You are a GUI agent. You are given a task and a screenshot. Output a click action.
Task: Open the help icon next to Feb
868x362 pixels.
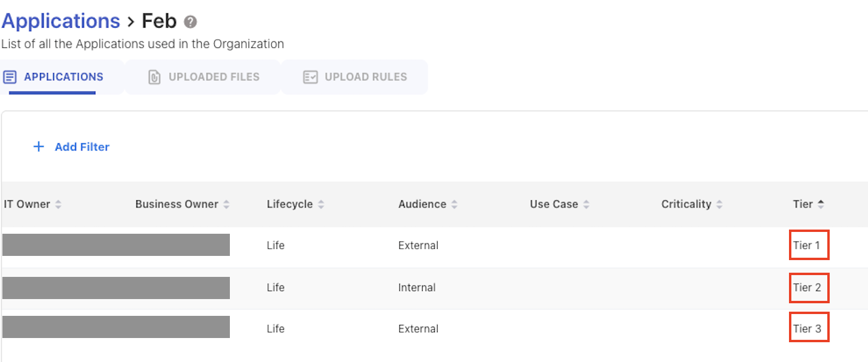pyautogui.click(x=190, y=22)
